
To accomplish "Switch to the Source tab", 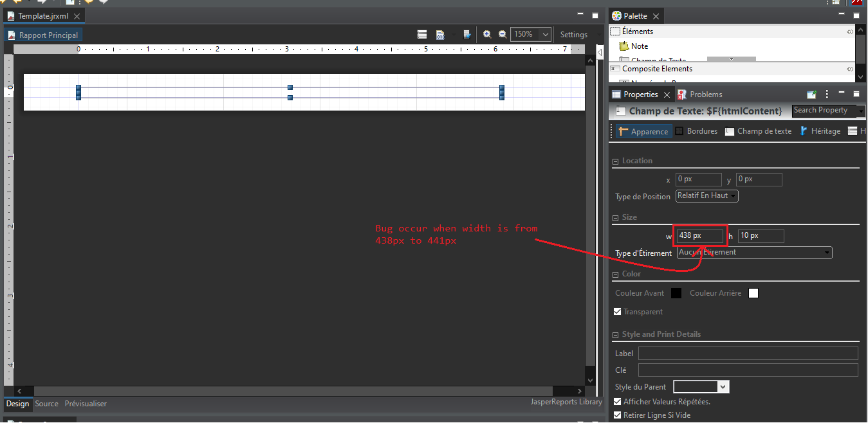I will pyautogui.click(x=46, y=404).
